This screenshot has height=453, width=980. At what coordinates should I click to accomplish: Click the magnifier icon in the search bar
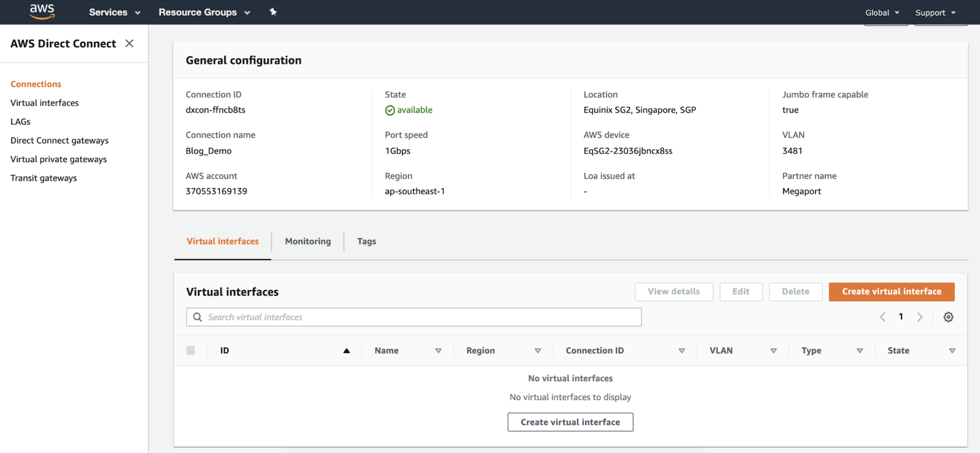pyautogui.click(x=197, y=317)
